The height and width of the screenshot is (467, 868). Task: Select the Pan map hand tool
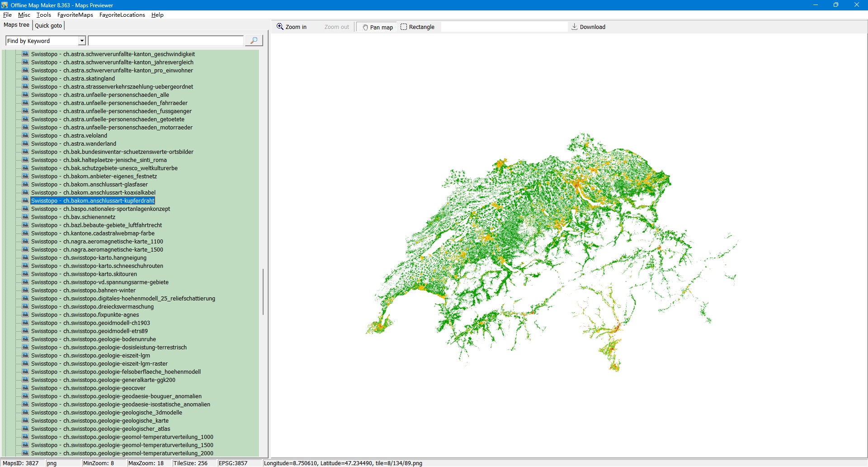point(377,27)
